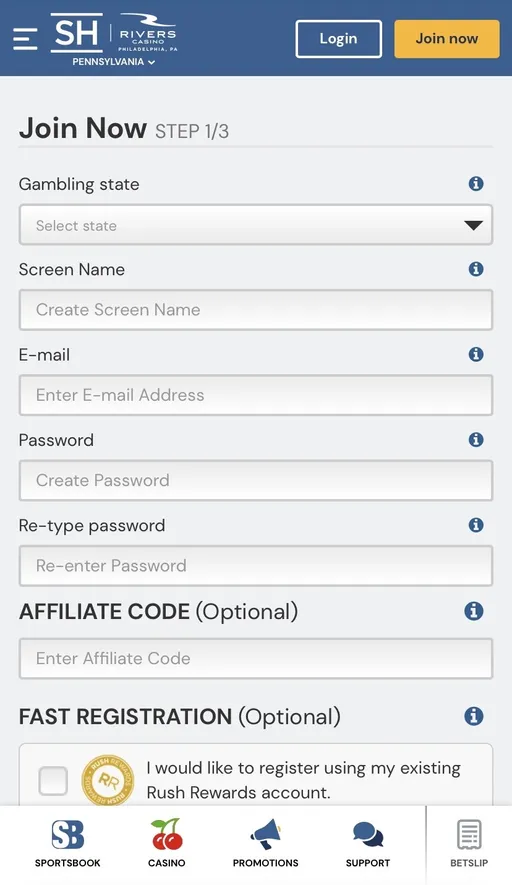This screenshot has width=512, height=885.
Task: Click the Fast Registration info icon
Action: 474,716
